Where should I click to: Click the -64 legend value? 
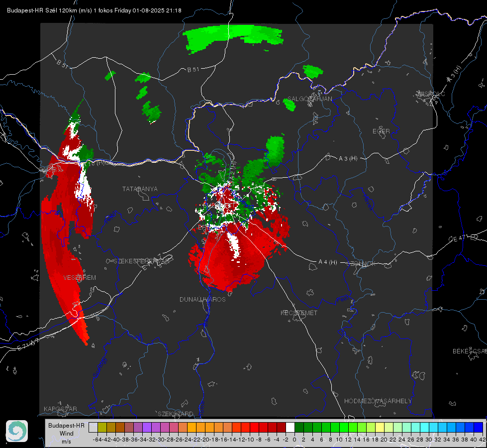(97, 440)
